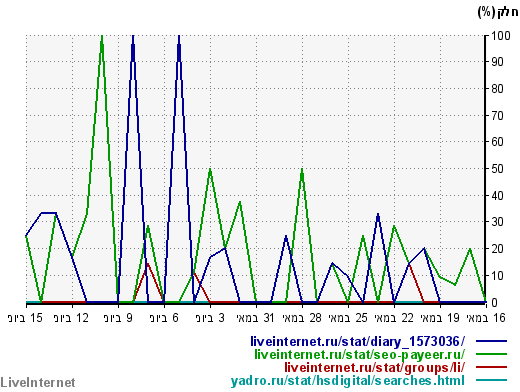Click the green 50 percent peak at 28 May

pos(302,169)
